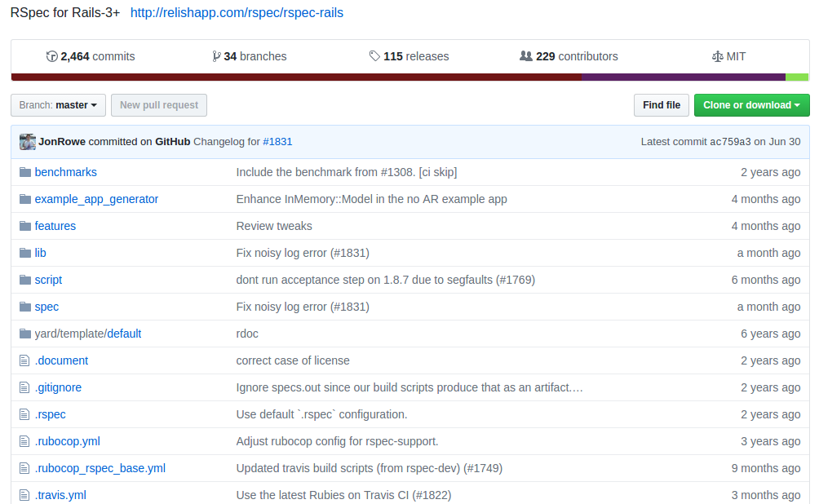Click the green language bar segment

point(797,77)
